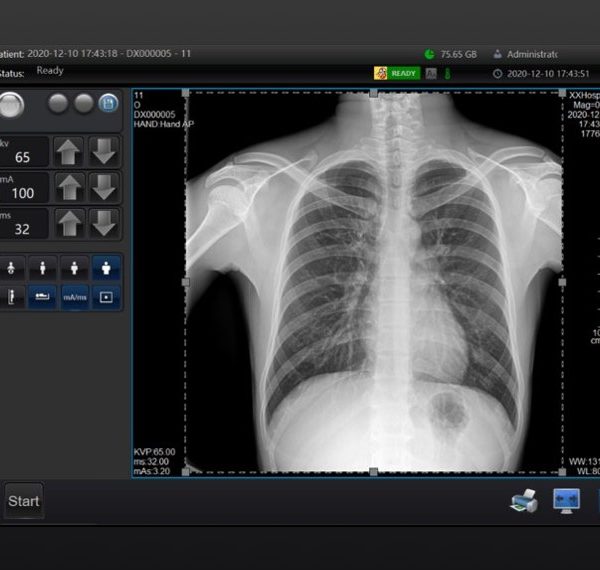Toggle the mA/ms exposure mode

point(75,297)
